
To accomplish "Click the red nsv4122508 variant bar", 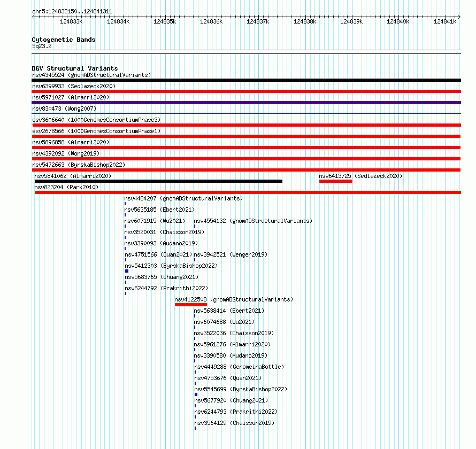I will coord(191,305).
